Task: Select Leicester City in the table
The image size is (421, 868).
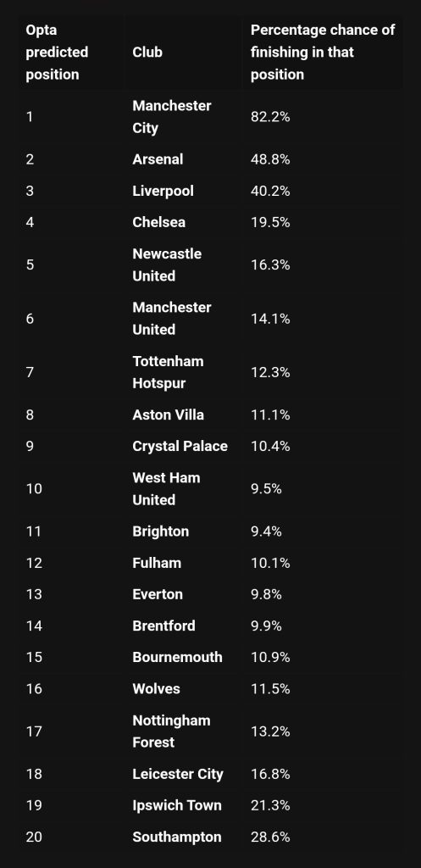Action: 178,774
